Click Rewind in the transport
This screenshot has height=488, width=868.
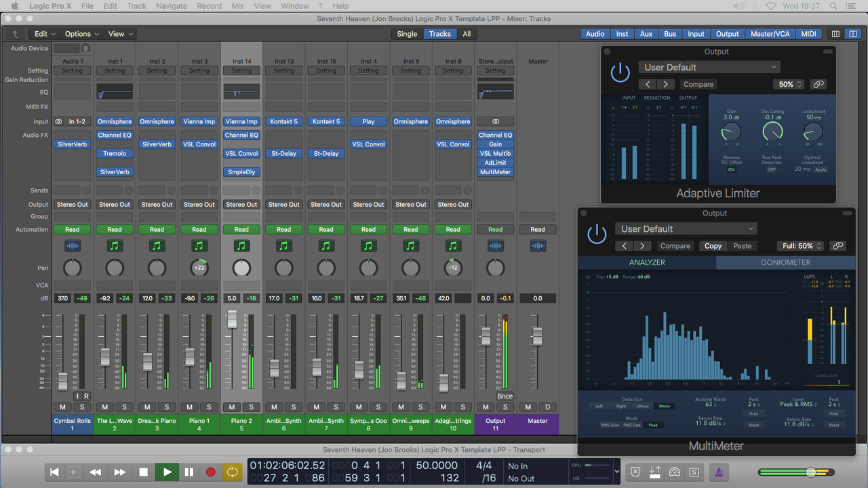tap(96, 472)
